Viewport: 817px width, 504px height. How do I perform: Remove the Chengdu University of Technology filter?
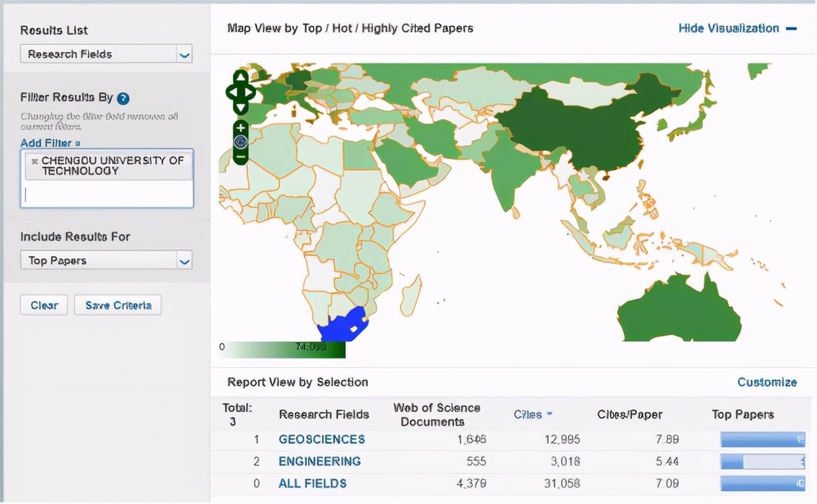point(34,161)
